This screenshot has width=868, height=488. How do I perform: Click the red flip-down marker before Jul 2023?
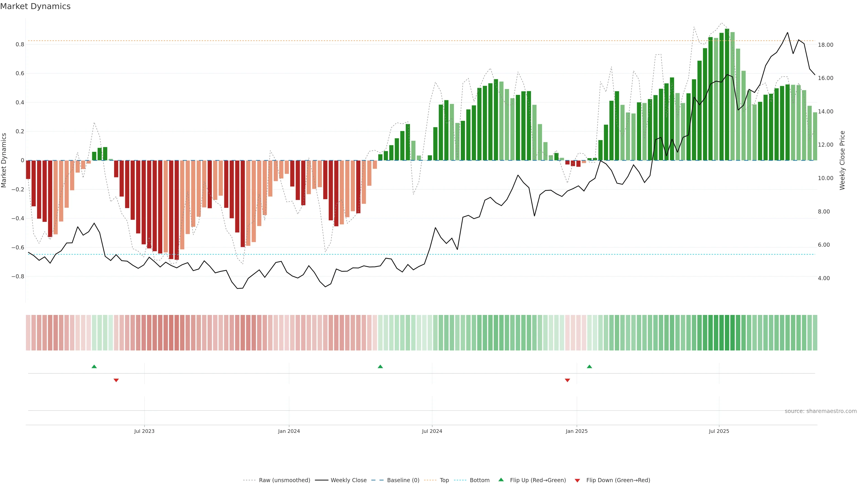[x=116, y=380]
